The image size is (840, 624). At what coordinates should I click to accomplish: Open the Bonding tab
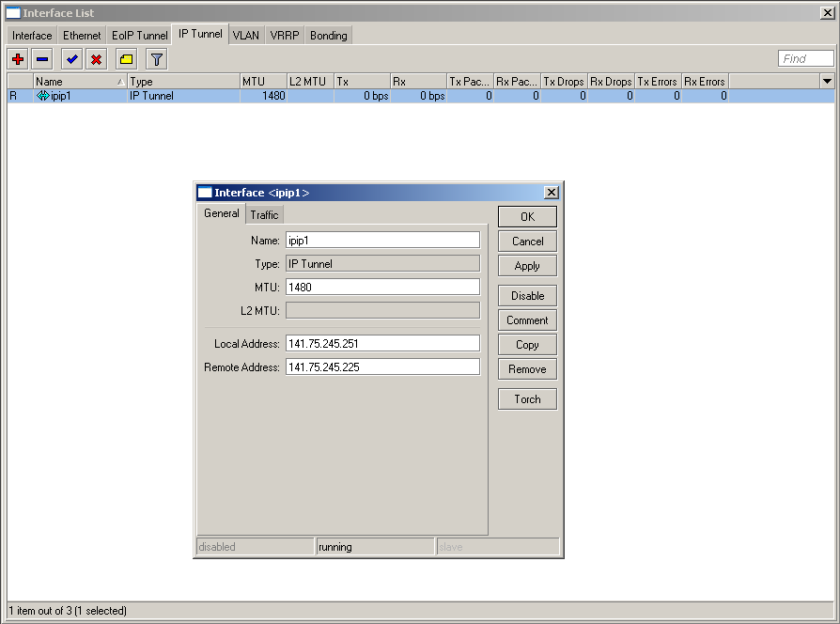pyautogui.click(x=329, y=36)
